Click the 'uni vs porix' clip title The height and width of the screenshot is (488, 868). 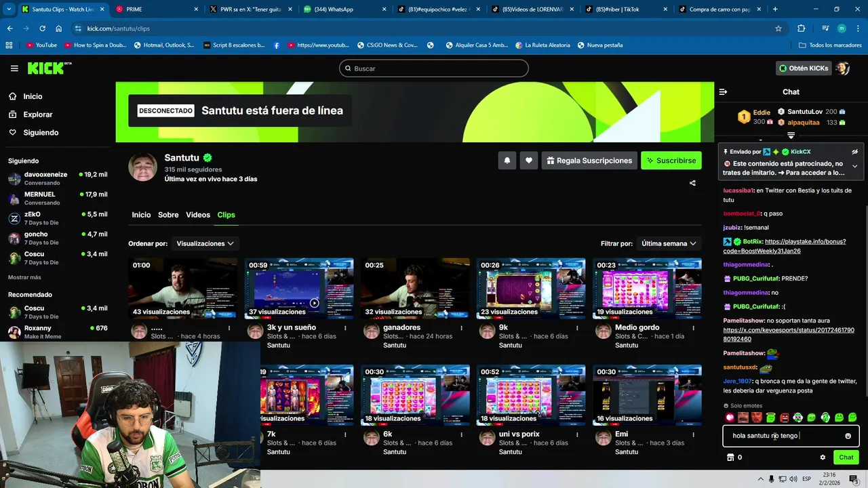[x=519, y=434]
